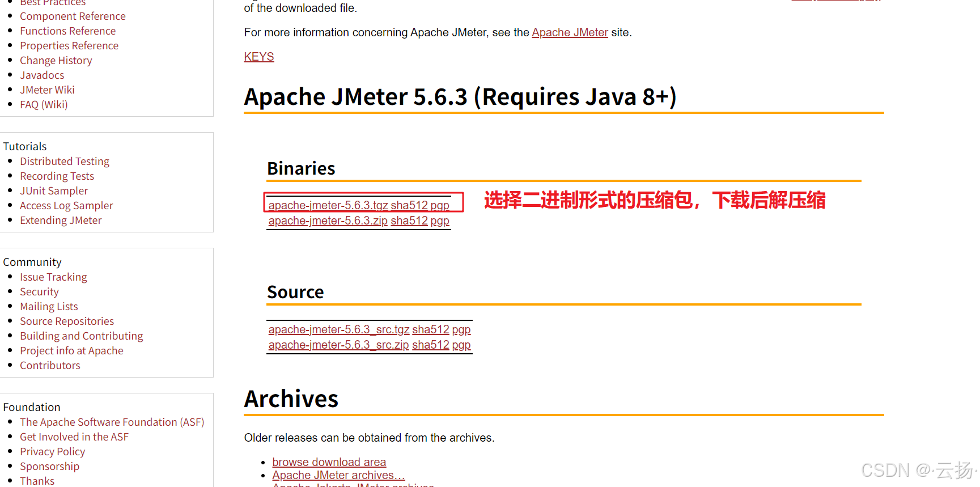Go to the Issue Tracking page
The image size is (980, 487).
click(53, 277)
